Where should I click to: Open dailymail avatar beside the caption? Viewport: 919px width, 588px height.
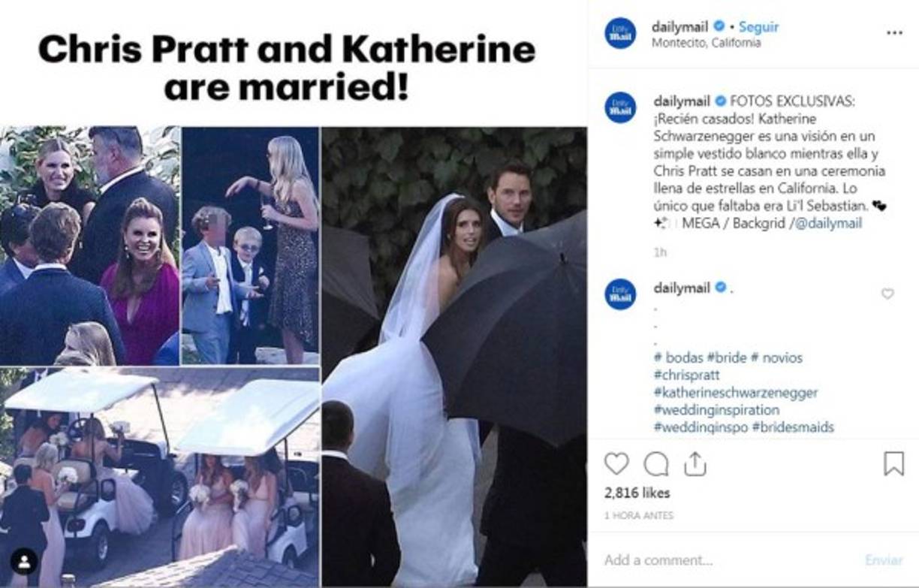[x=620, y=107]
